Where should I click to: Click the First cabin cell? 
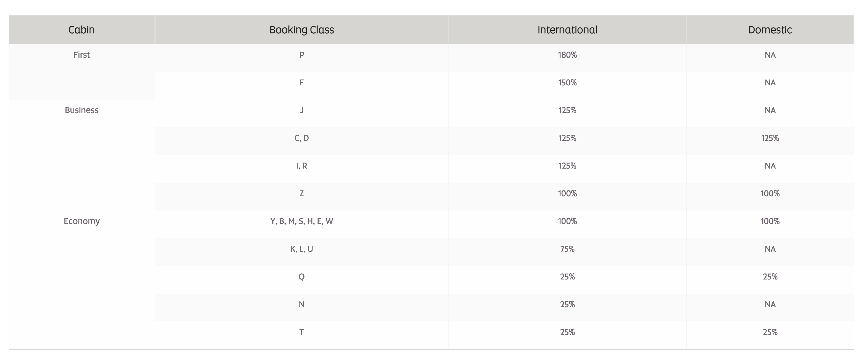point(82,55)
